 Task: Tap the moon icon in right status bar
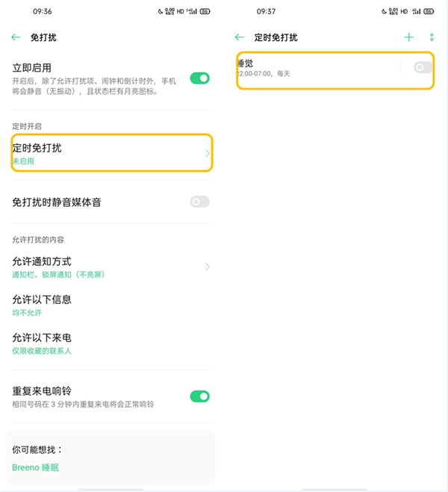coord(385,12)
